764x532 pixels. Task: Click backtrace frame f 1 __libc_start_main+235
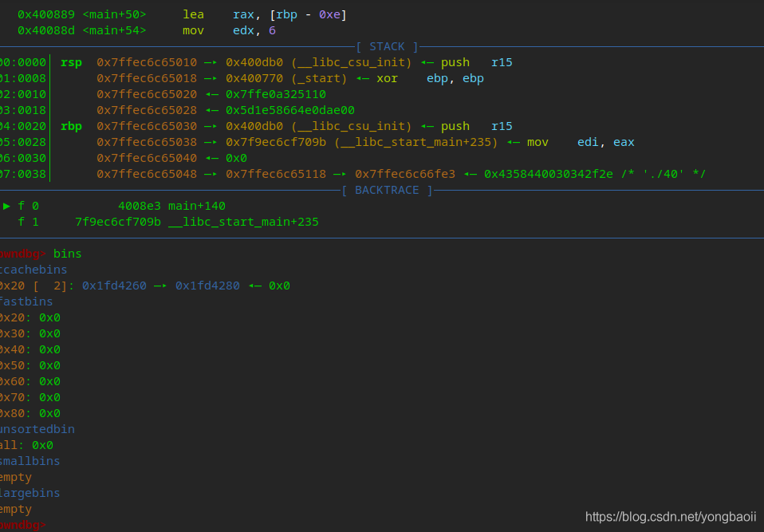click(168, 223)
